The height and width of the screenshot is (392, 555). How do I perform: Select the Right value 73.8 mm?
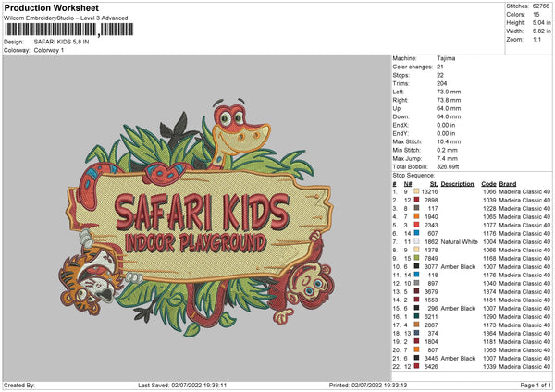449,100
